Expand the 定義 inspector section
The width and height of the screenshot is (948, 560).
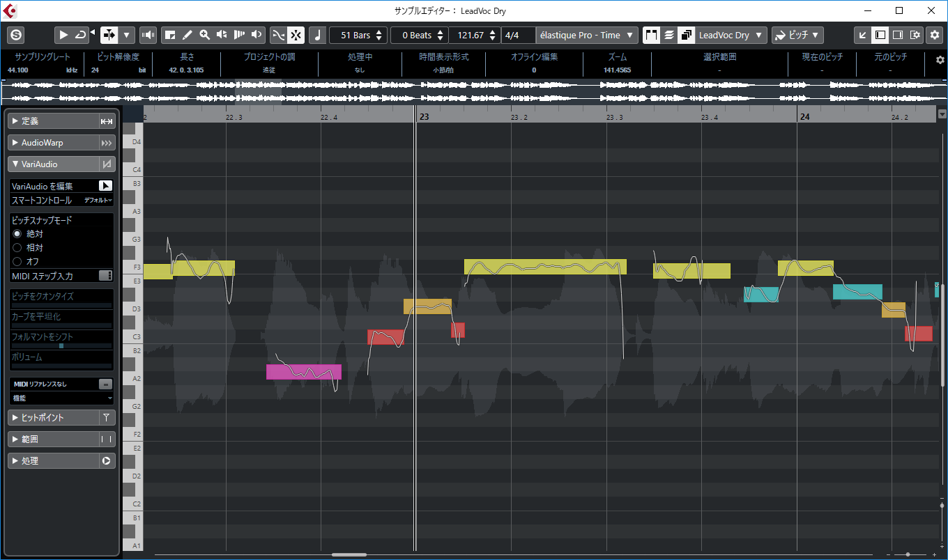pos(52,121)
